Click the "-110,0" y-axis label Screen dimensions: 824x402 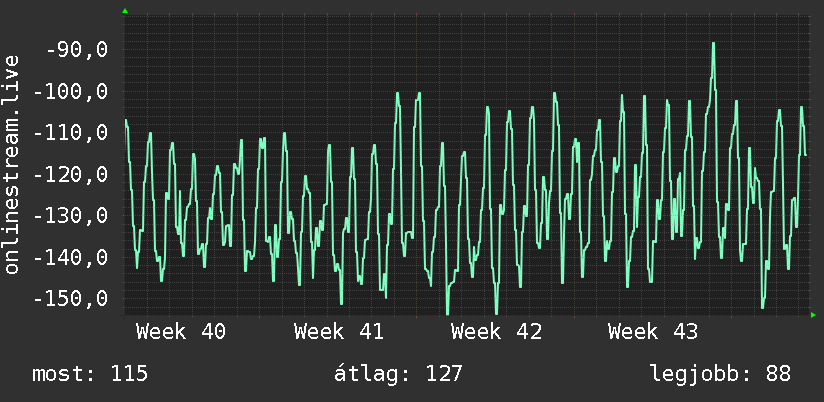click(71, 133)
